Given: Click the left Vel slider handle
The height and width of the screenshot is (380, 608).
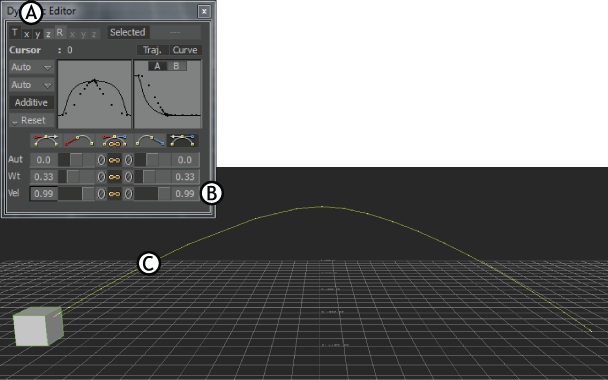Looking at the screenshot, I should [88, 194].
